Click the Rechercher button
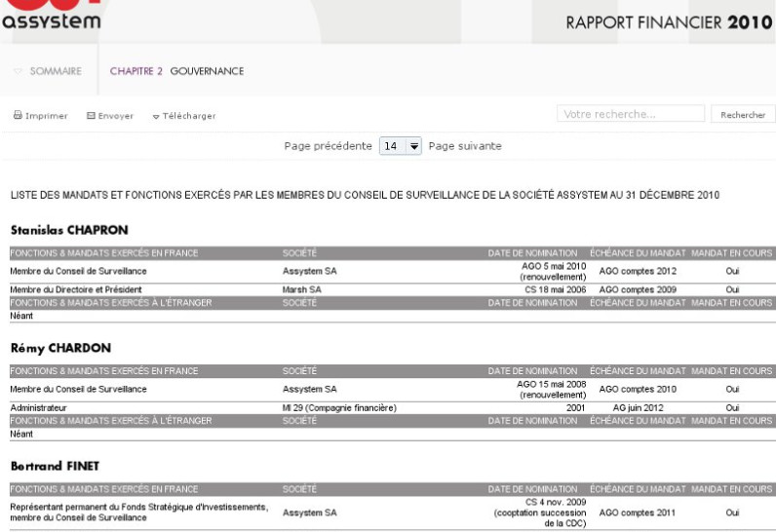This screenshot has height=532, width=776. [x=743, y=115]
